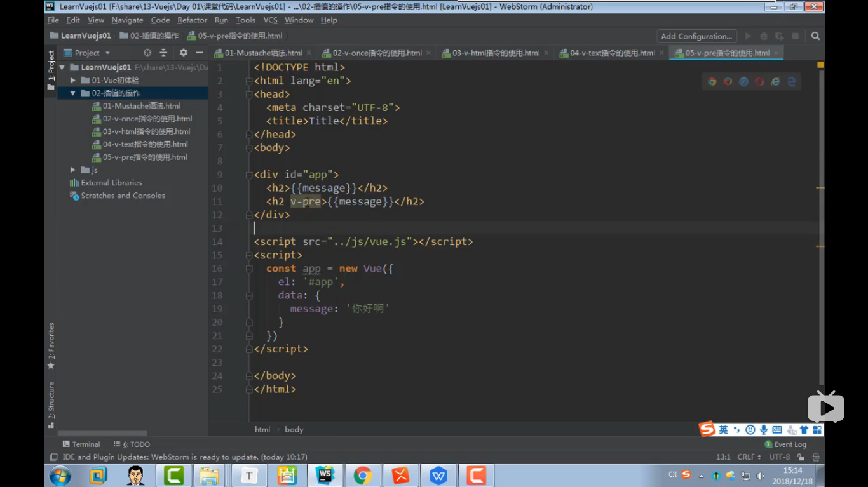Click Add Configuration... button
This screenshot has height=487, width=868.
coord(696,36)
